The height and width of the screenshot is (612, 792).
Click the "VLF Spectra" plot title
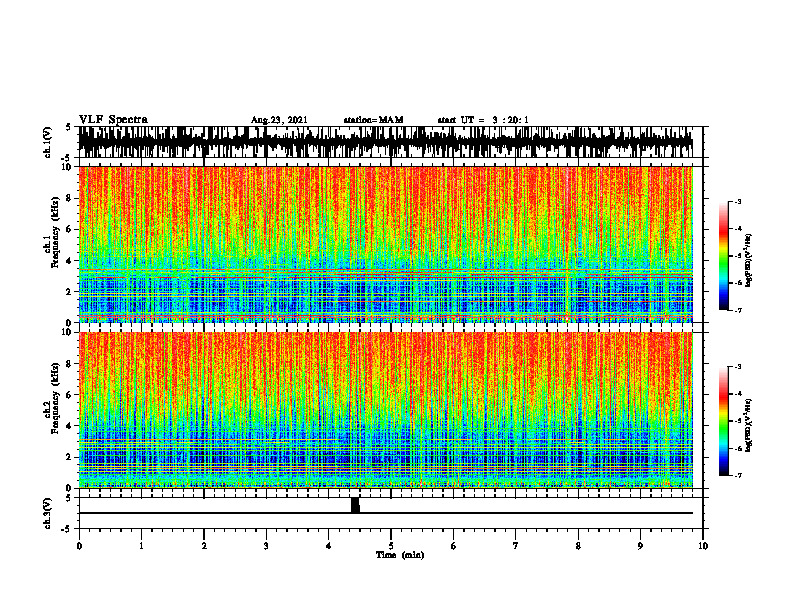pos(113,120)
